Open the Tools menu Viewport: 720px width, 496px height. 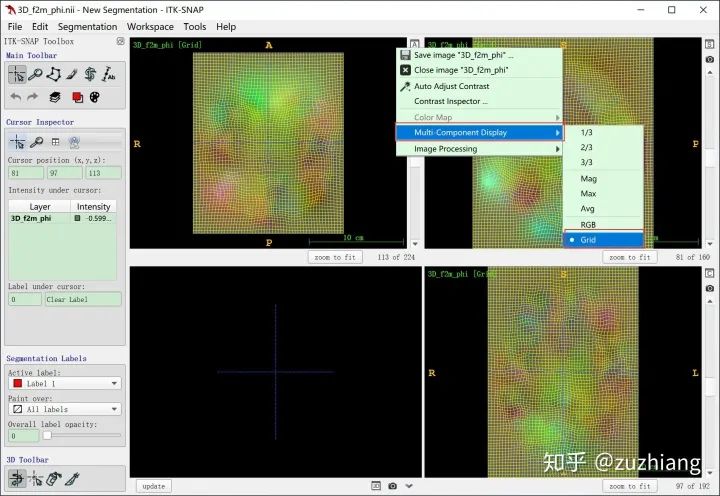(195, 27)
